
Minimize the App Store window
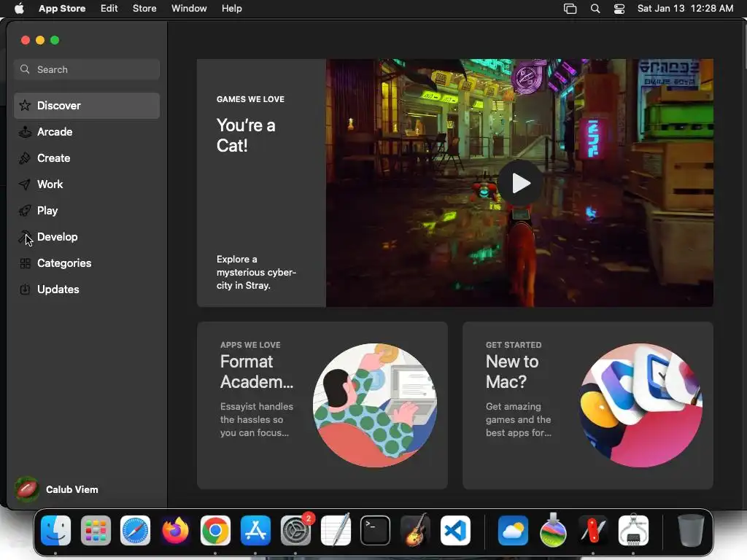click(x=40, y=40)
